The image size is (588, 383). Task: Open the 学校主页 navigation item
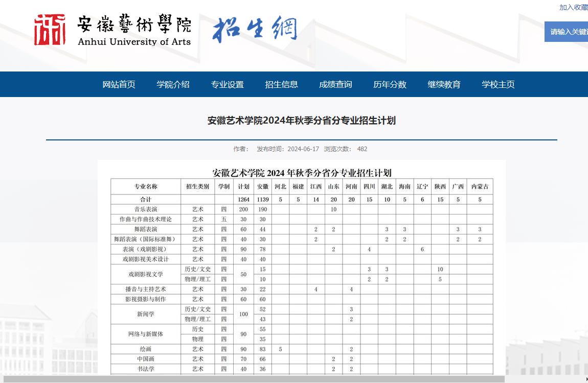(497, 84)
